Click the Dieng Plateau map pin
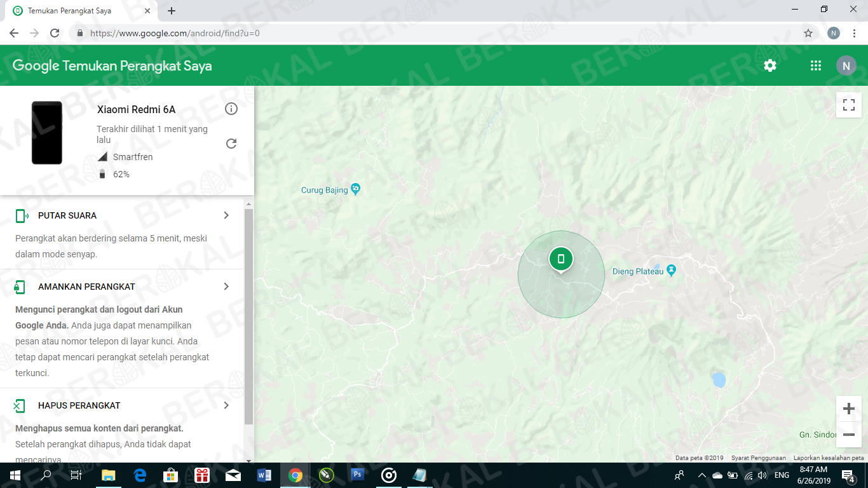Screen dimensions: 868x488 click(x=671, y=271)
